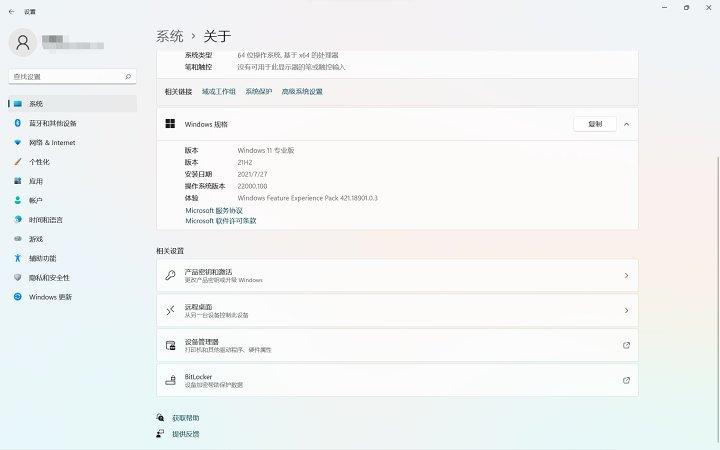Viewport: 720px width, 450px height.
Task: Click chevron on 产品密钥和激活 row
Action: [x=626, y=276]
